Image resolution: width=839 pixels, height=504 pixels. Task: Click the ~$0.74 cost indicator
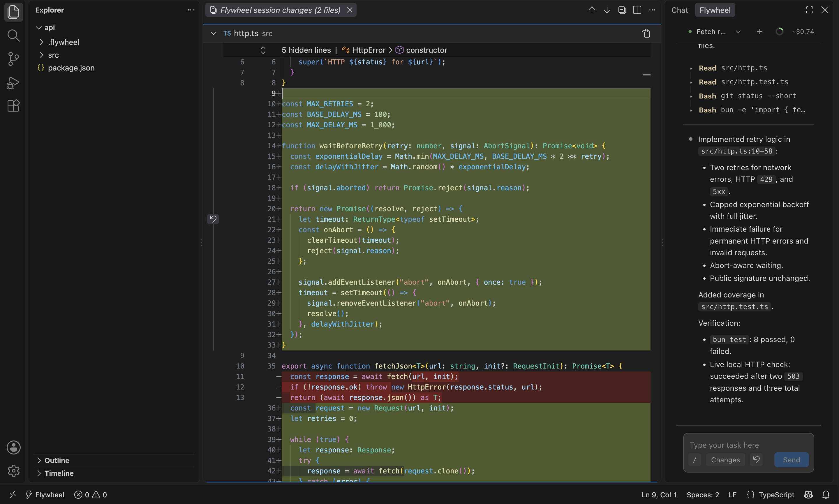(x=803, y=31)
